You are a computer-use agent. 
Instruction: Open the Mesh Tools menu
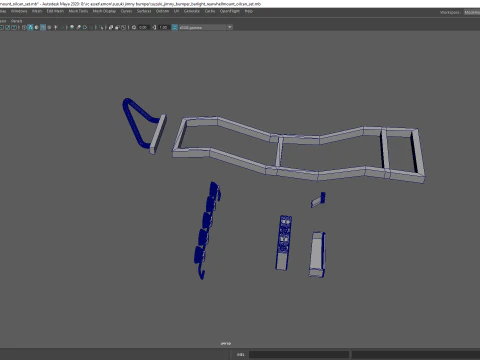[x=78, y=11]
